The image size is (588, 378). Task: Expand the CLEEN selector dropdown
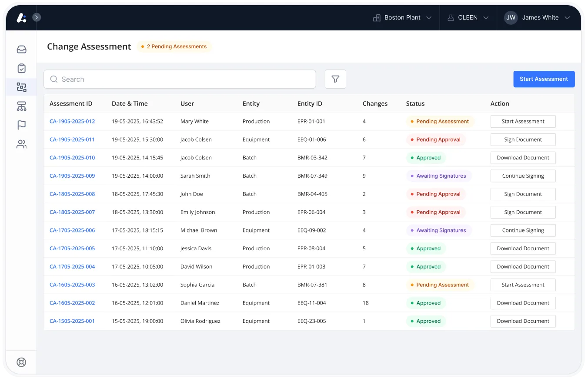[x=468, y=18]
